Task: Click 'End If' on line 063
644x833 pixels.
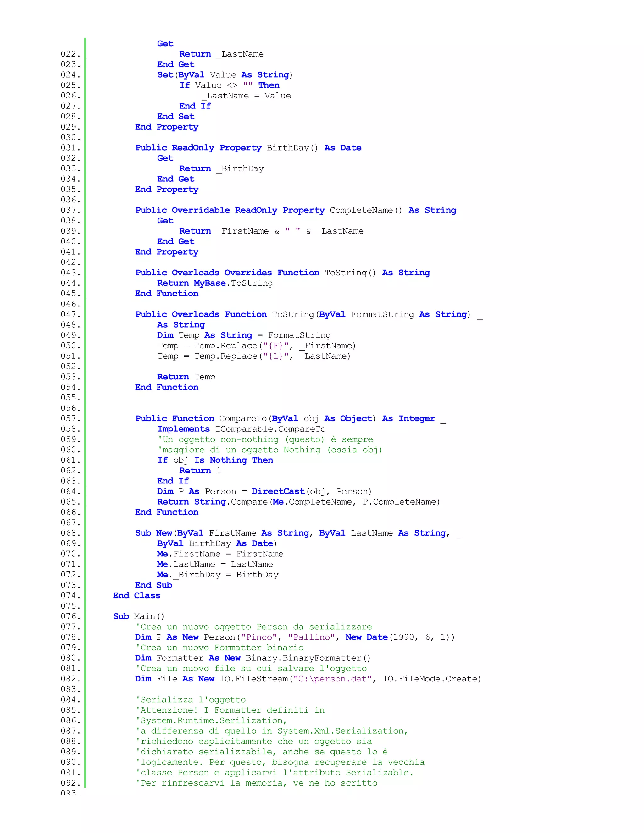Action: 173,481
